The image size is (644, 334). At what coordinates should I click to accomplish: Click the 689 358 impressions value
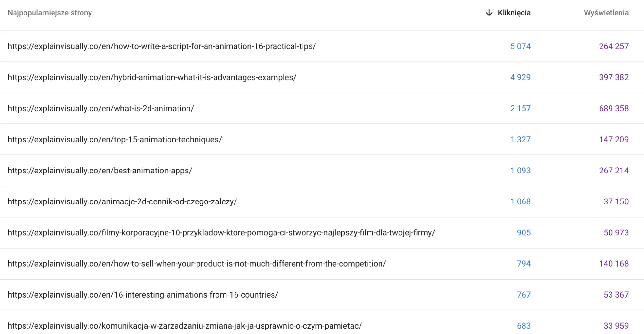[x=614, y=108]
